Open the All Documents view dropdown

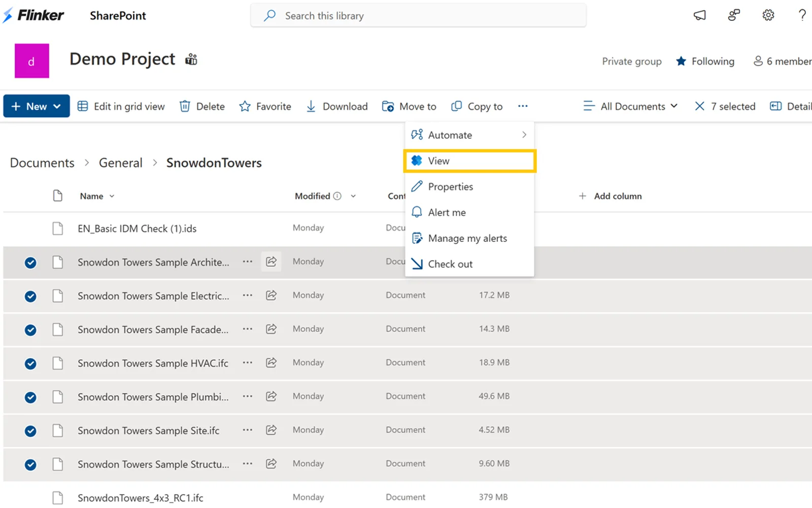630,106
